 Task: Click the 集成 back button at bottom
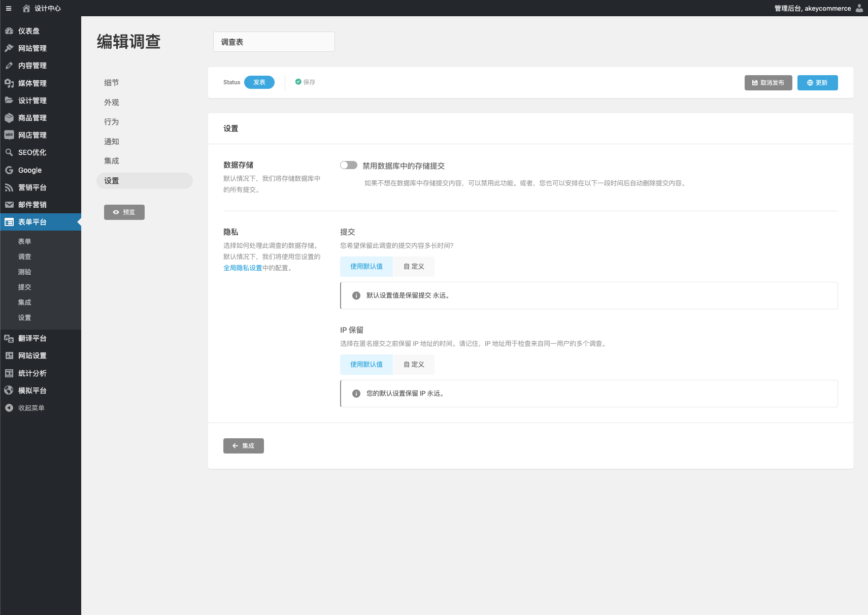(244, 446)
